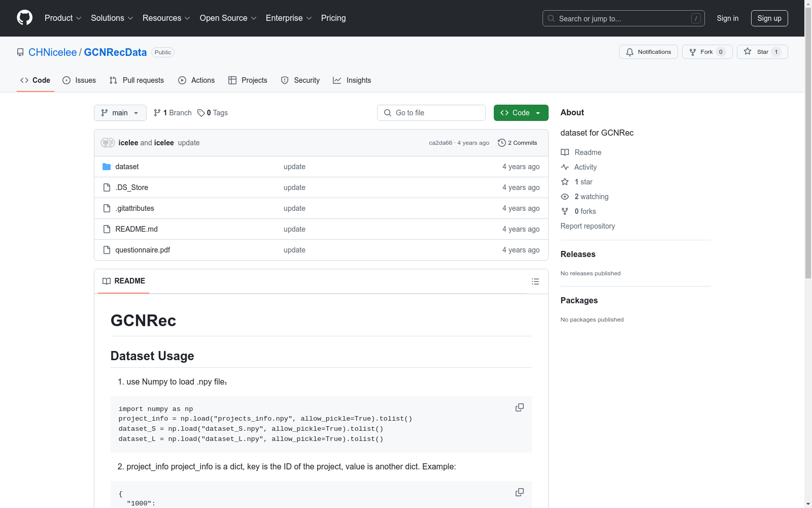Click the Public visibility label
The height and width of the screenshot is (508, 812).
163,52
